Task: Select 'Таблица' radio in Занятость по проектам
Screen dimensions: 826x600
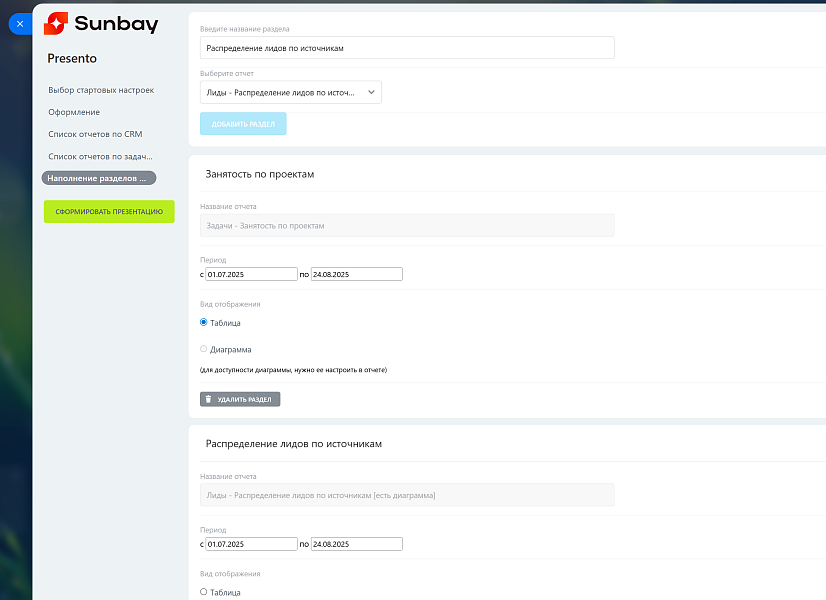Action: tap(204, 322)
